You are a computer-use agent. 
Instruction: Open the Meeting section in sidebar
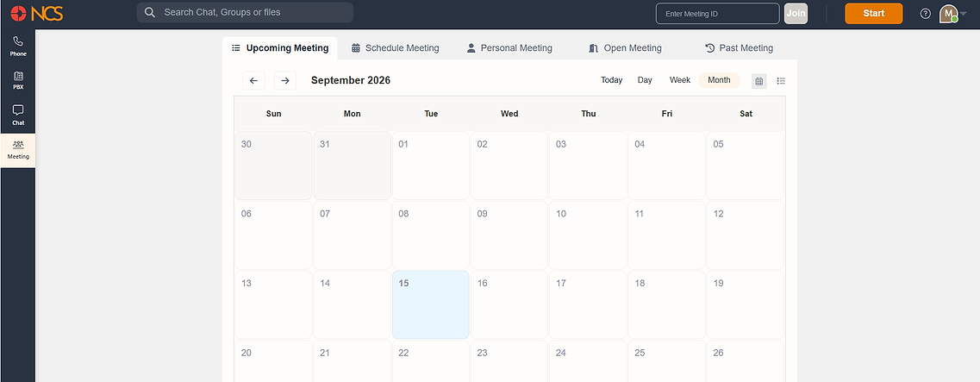click(x=18, y=150)
